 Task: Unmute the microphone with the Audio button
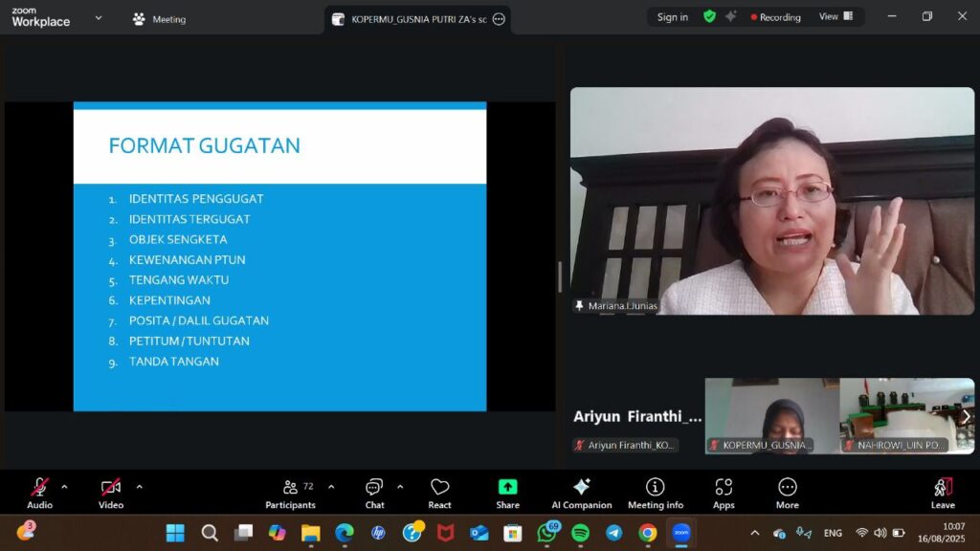[x=39, y=493]
